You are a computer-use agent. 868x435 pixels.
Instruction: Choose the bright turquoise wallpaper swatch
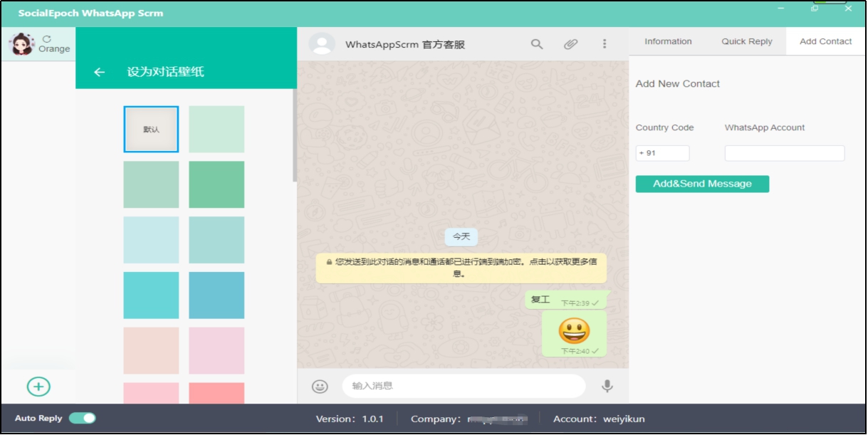coord(151,295)
